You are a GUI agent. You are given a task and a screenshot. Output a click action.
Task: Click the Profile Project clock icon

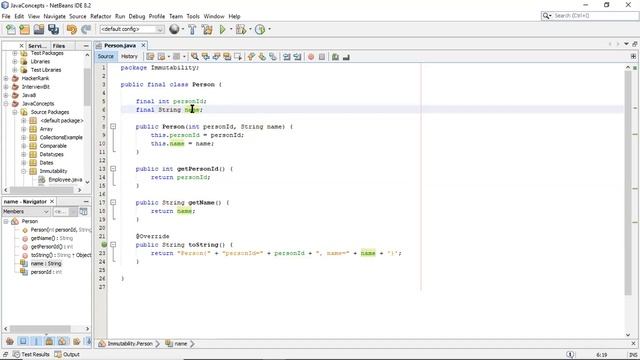coord(260,29)
